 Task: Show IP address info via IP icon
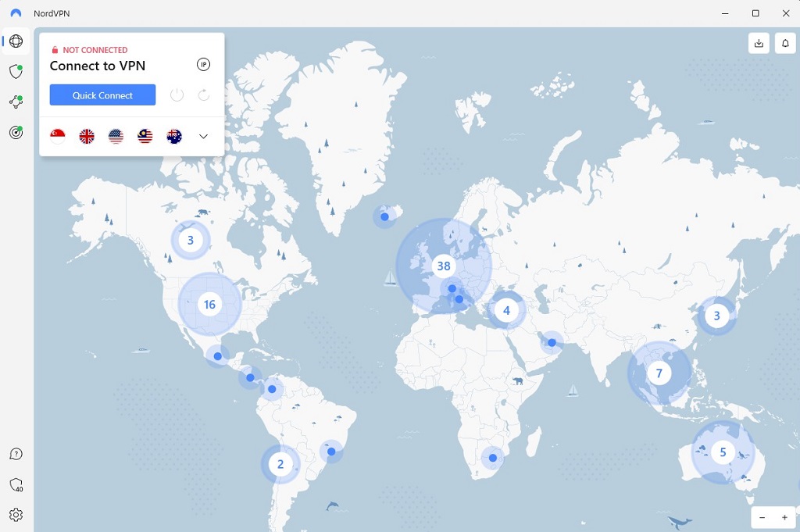pyautogui.click(x=204, y=64)
